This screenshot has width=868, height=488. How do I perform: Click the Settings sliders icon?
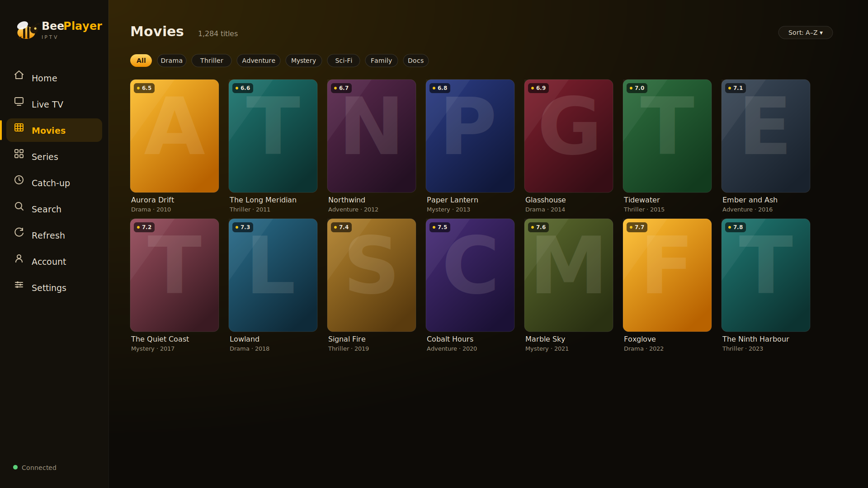19,285
